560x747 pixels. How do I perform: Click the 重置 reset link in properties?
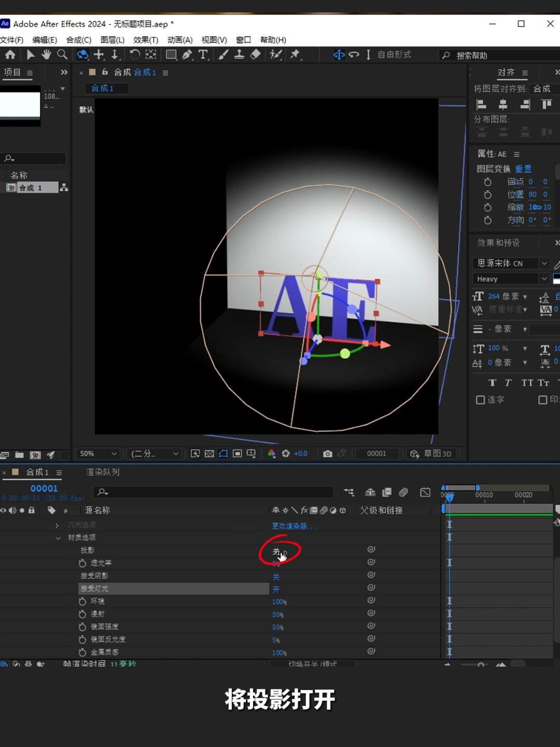point(523,169)
